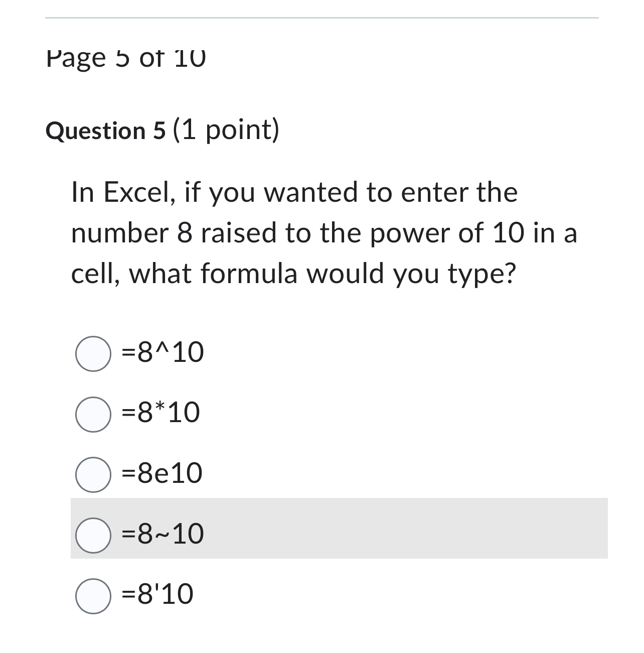644x653 pixels.
Task: Click the radio circle beside =8e10
Action: coord(94,474)
